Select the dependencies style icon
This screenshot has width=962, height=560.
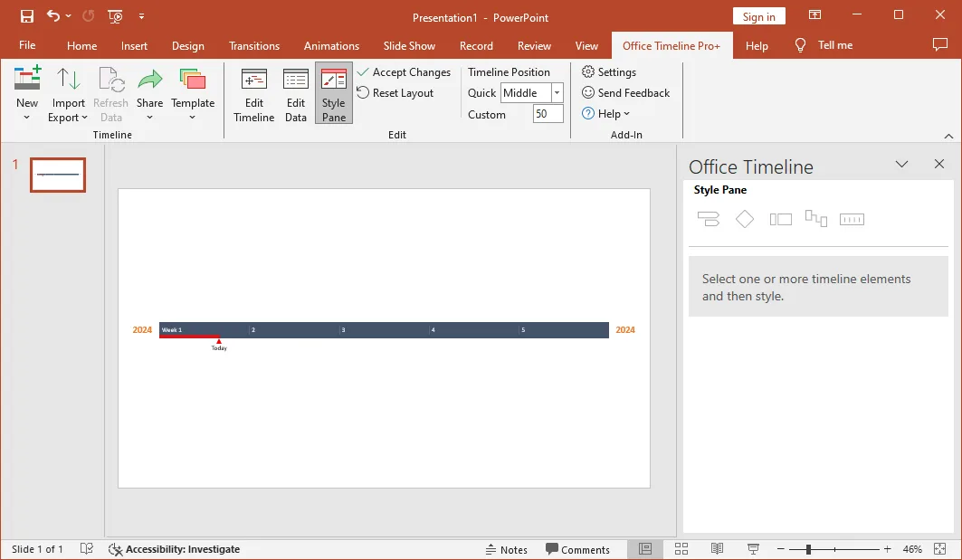(x=816, y=218)
